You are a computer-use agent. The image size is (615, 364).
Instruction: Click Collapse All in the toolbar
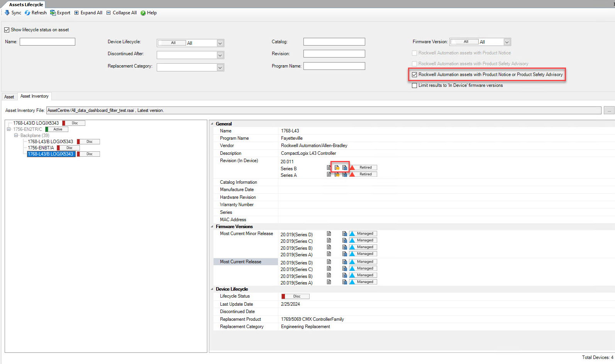[122, 13]
